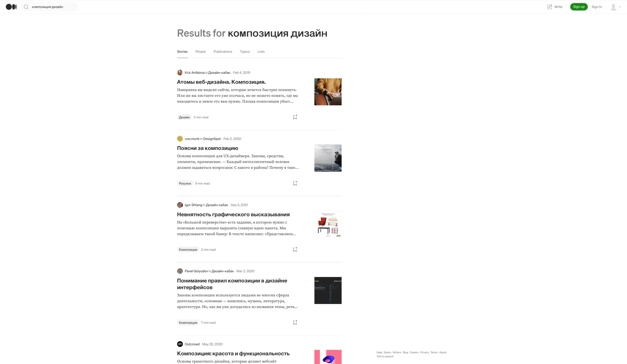Switch to the People tab
Image resolution: width=627 pixels, height=364 pixels.
click(201, 51)
